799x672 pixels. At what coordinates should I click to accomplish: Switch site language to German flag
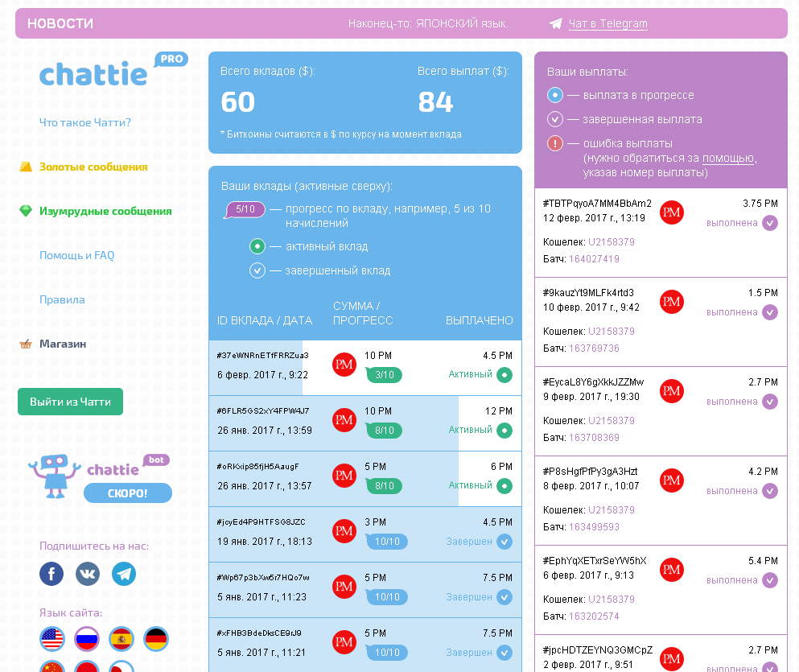156,639
